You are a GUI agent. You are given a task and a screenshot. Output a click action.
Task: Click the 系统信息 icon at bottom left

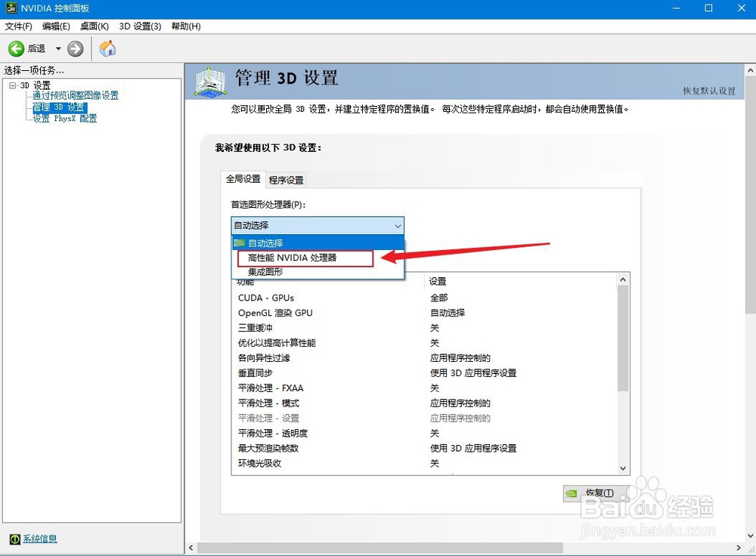pyautogui.click(x=14, y=538)
